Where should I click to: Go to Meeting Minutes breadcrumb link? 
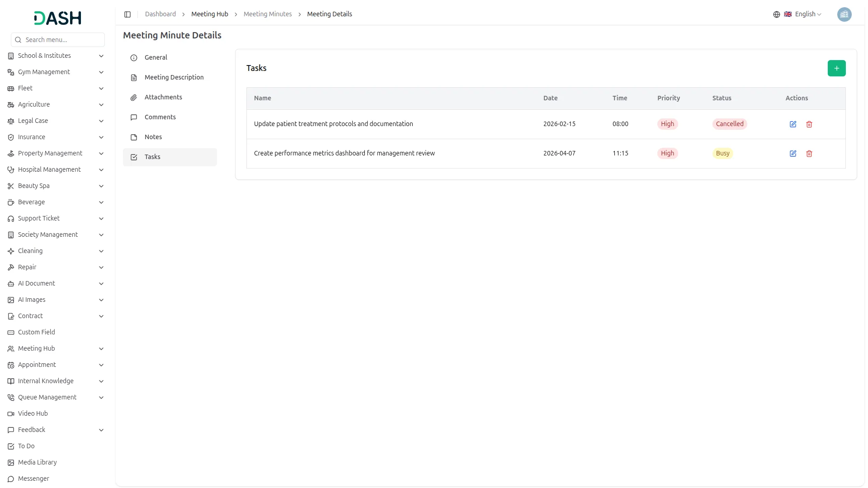tap(268, 14)
